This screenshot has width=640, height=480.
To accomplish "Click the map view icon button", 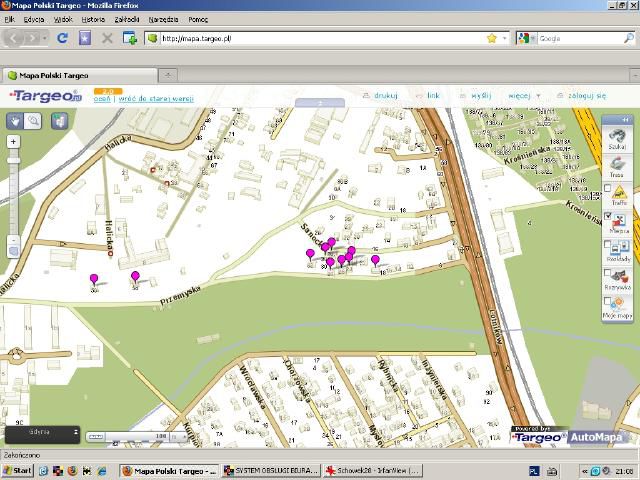I will click(x=59, y=120).
